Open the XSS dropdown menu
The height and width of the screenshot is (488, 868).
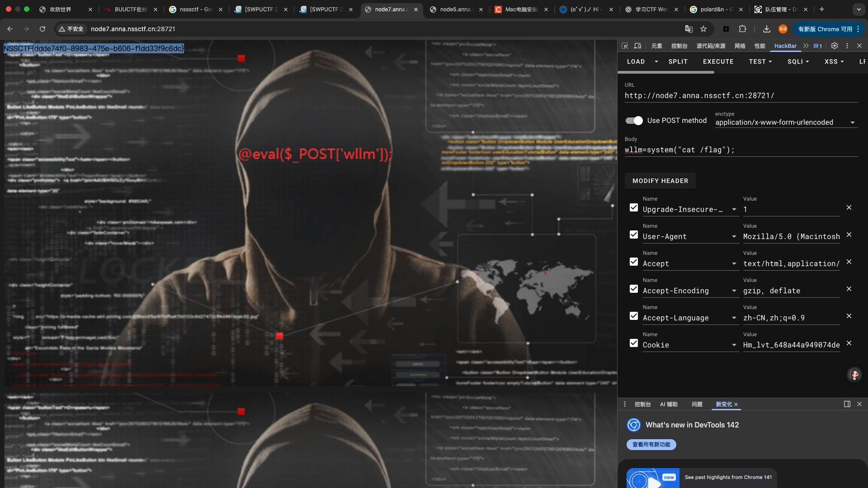tap(834, 61)
